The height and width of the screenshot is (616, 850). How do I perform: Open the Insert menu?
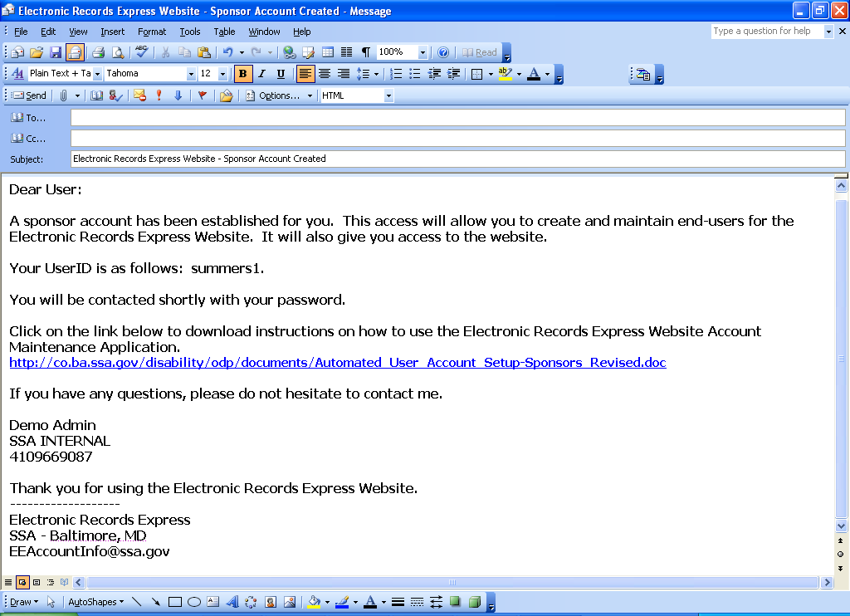tap(112, 32)
